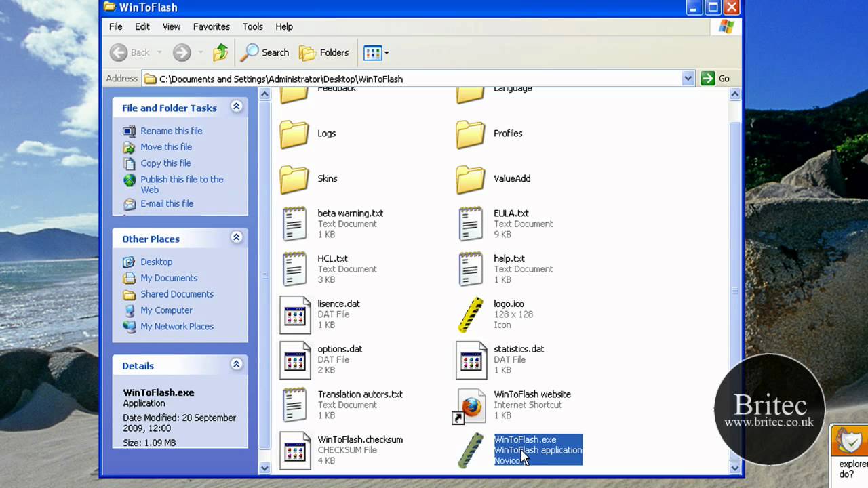This screenshot has height=488, width=868.
Task: Open the Forward button history dropdown arrow
Action: pyautogui.click(x=199, y=52)
